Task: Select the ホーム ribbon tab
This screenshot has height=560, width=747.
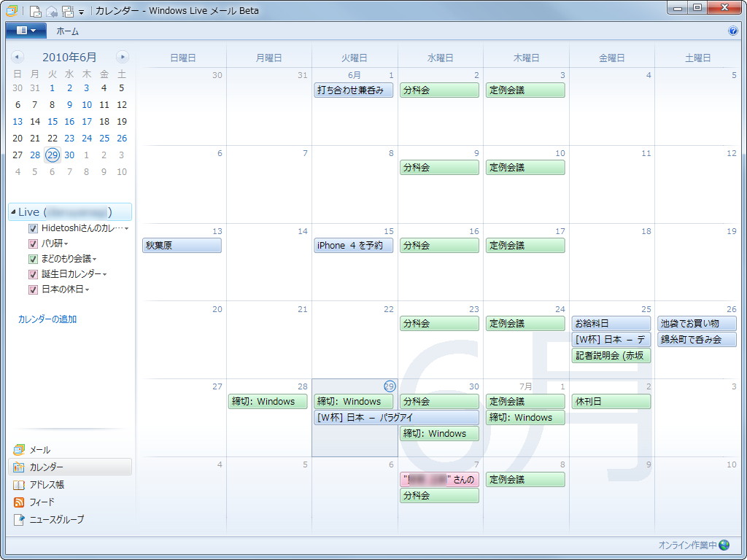Action: click(x=68, y=31)
